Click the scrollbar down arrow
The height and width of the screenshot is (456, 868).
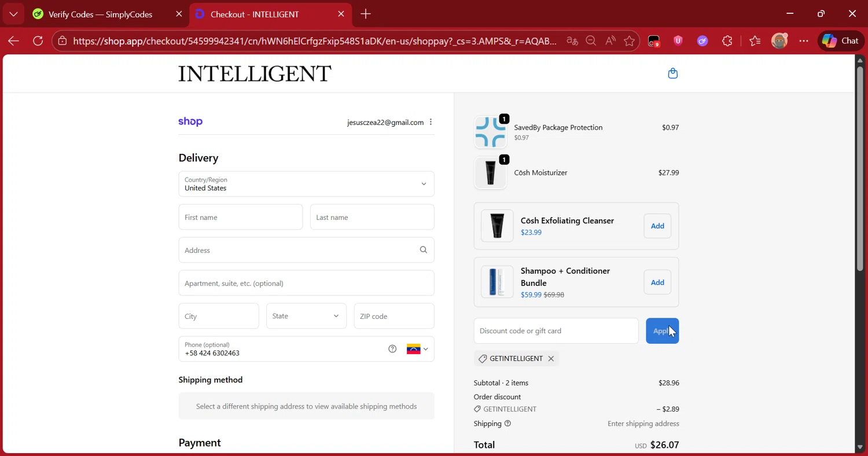point(860,447)
